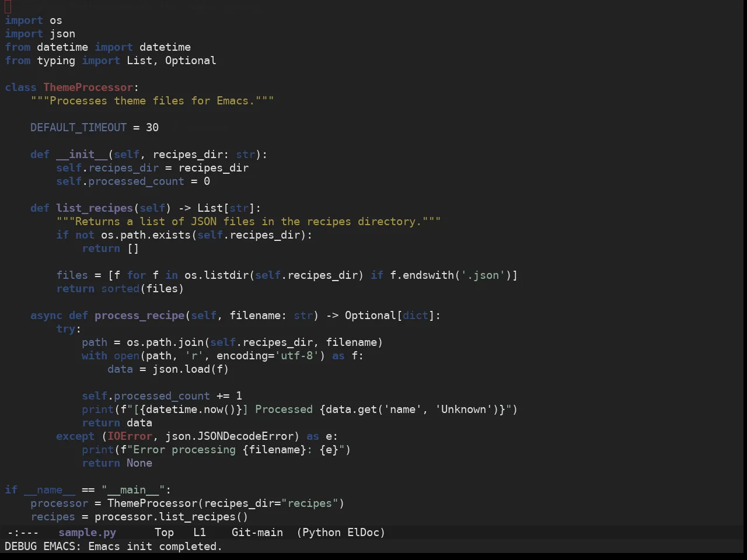747x560 pixels.
Task: Click the value 30 after DEFAULT_TIMEOUT
Action: [152, 128]
